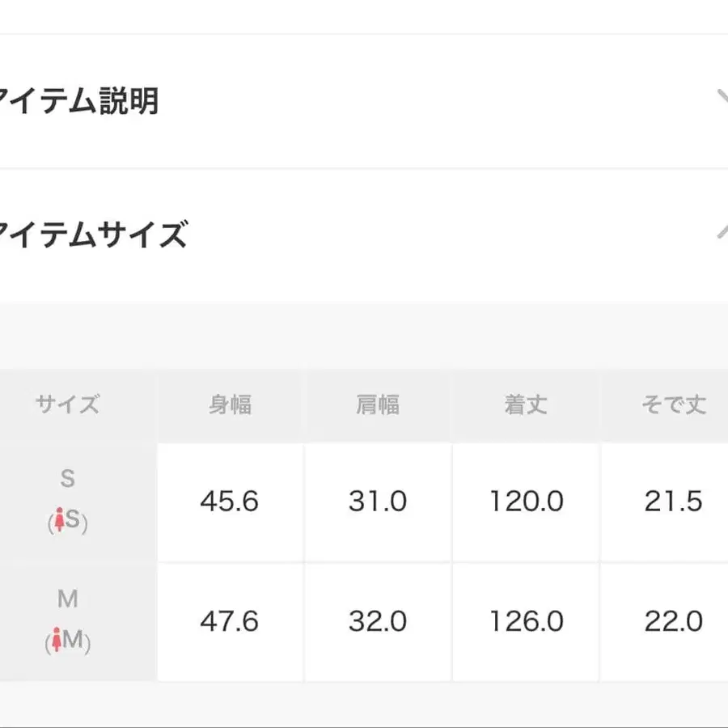The image size is (728, 728).
Task: Click the 32.0 肩幅 cell
Action: point(377,623)
